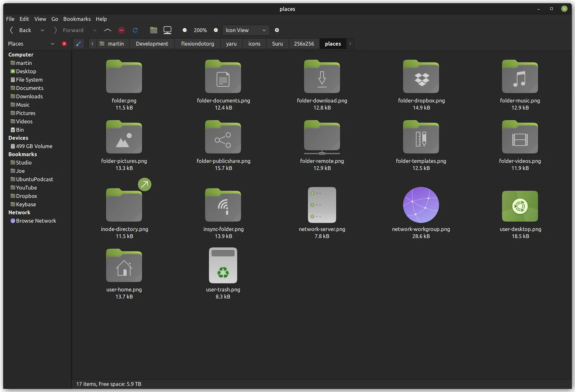Image resolution: width=575 pixels, height=392 pixels.
Task: Click the Stop loading red icon
Action: tap(121, 30)
